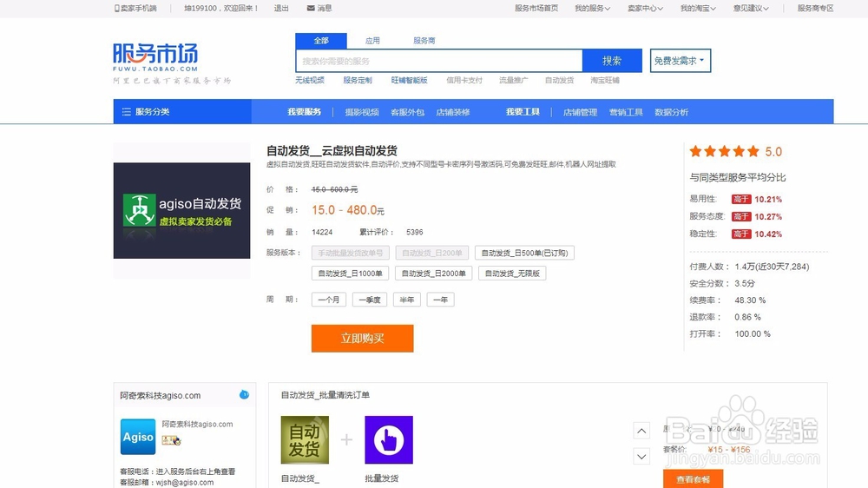Screen dimensions: 868x488
Task: Open the 免费发需求 dropdown
Action: coord(681,61)
